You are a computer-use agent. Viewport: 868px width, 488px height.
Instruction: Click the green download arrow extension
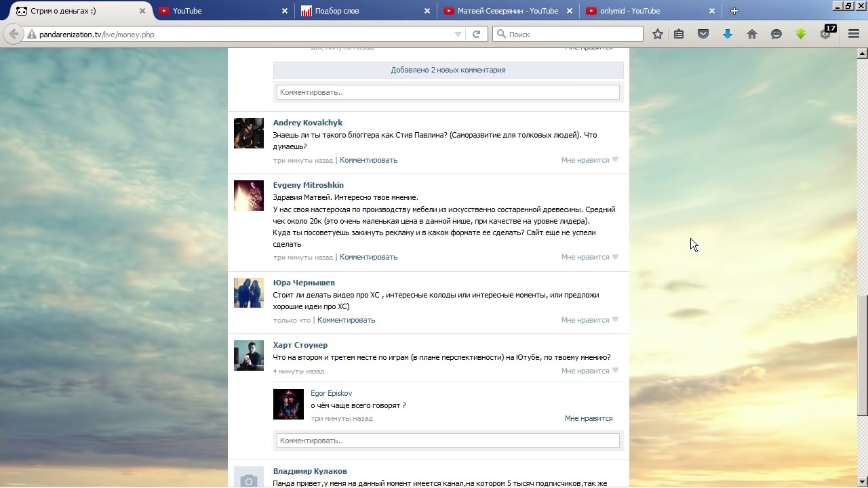[x=801, y=34]
